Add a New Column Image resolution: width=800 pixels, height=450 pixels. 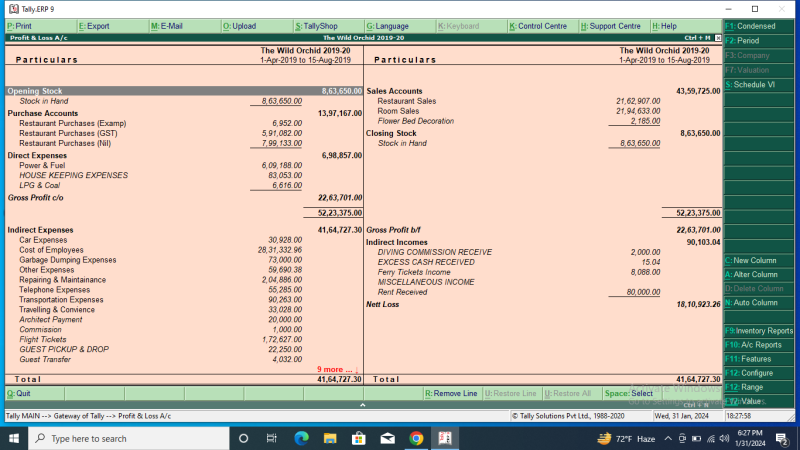(x=759, y=260)
